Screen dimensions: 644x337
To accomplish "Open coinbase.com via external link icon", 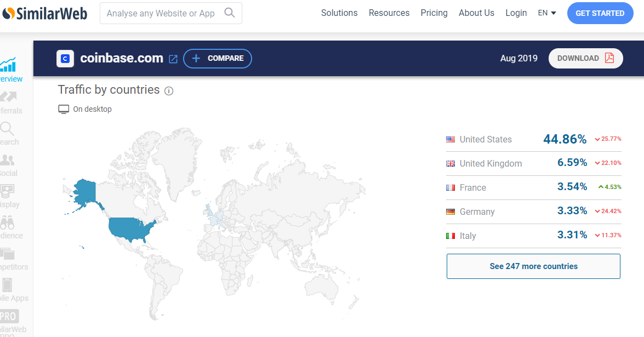I will 173,59.
